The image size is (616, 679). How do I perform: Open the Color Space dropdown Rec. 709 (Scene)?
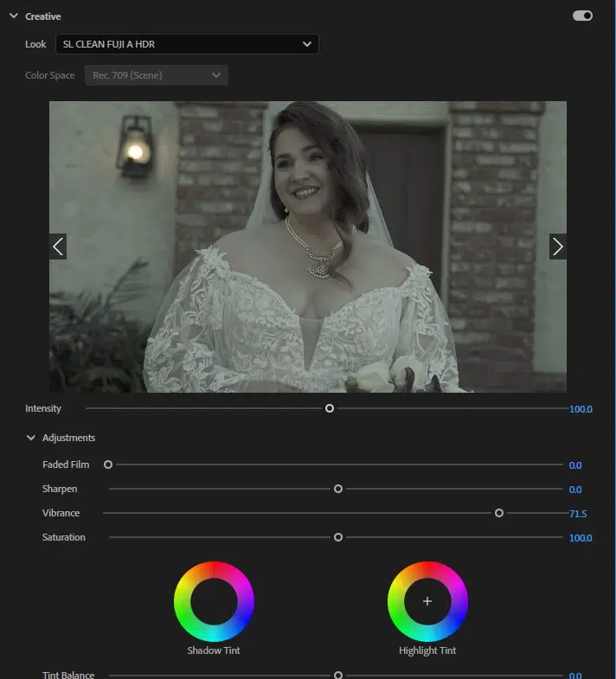pyautogui.click(x=157, y=75)
